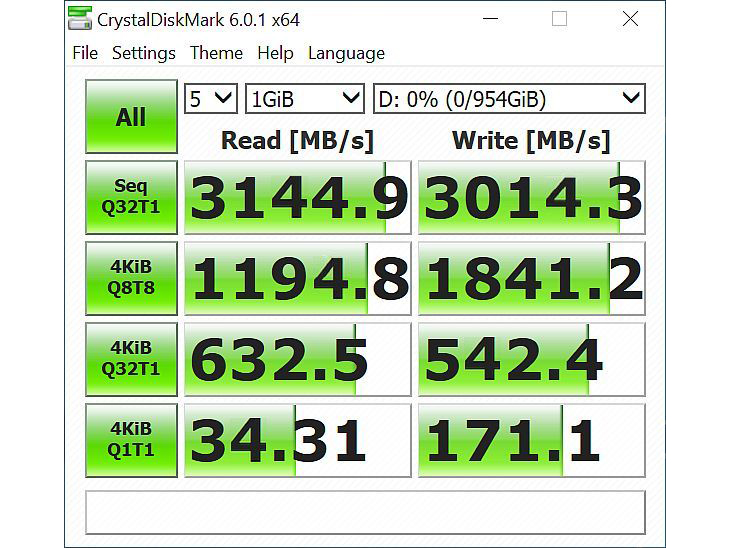The width and height of the screenshot is (730, 548).
Task: Open the Theme menu
Action: point(216,53)
